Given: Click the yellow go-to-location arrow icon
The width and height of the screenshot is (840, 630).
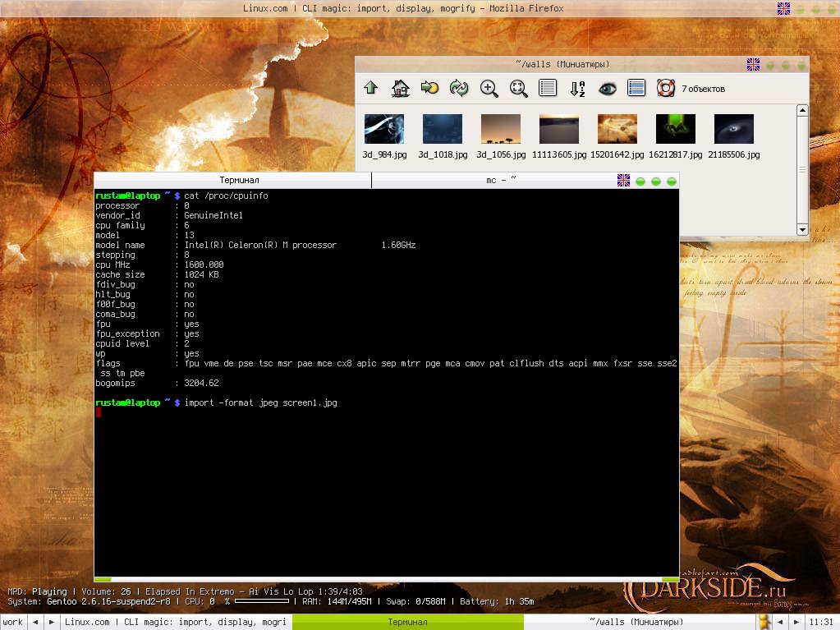Looking at the screenshot, I should click(x=429, y=88).
